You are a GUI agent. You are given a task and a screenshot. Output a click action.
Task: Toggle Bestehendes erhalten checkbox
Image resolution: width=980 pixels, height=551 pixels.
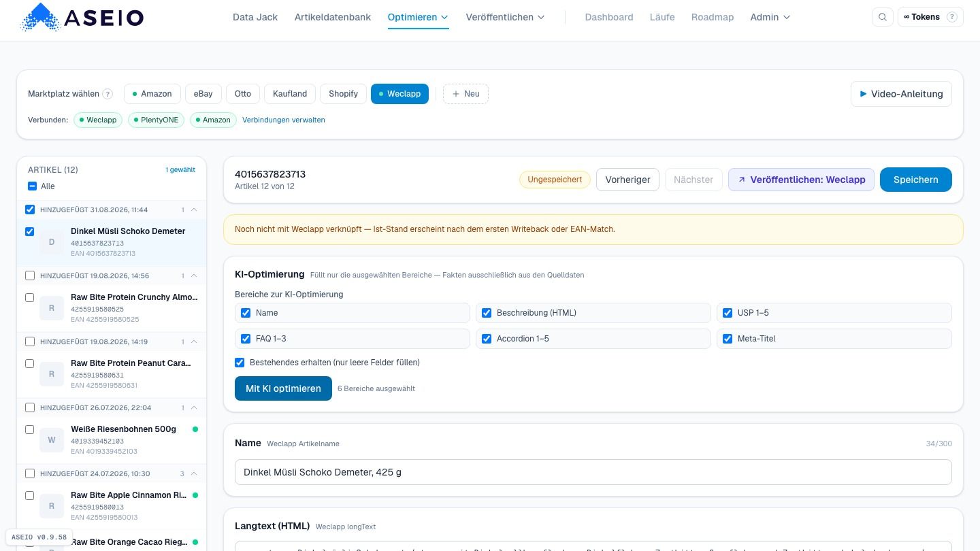point(240,363)
